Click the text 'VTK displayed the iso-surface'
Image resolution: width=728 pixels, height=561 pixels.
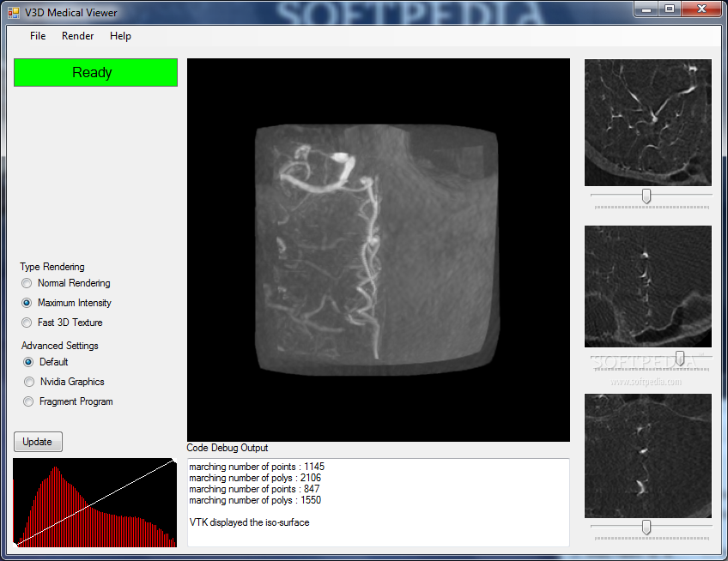click(x=249, y=522)
